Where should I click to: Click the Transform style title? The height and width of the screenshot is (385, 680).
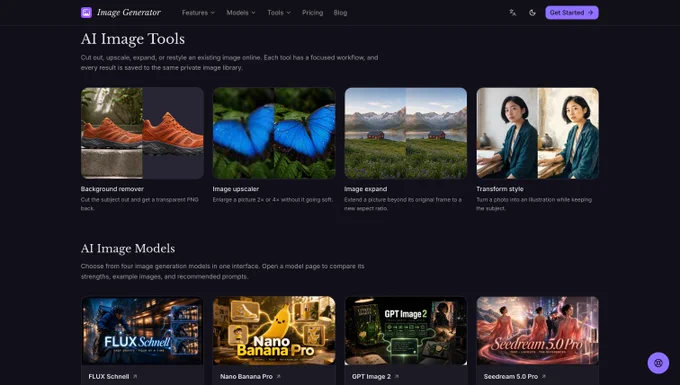point(500,189)
